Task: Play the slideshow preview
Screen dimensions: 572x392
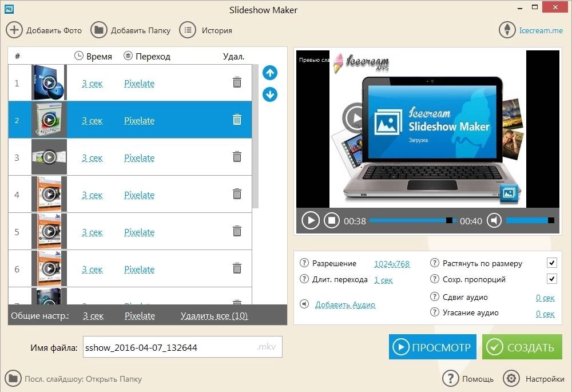Action: 311,221
